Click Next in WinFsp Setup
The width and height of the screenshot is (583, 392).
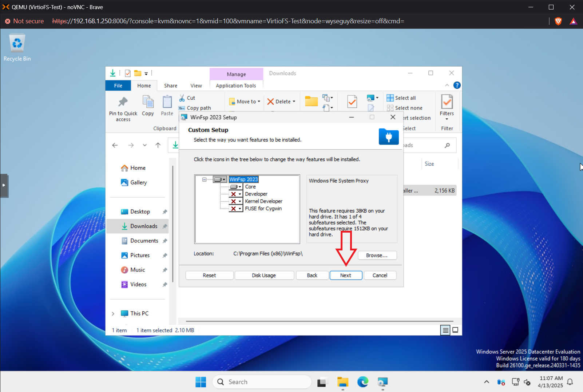click(x=346, y=276)
